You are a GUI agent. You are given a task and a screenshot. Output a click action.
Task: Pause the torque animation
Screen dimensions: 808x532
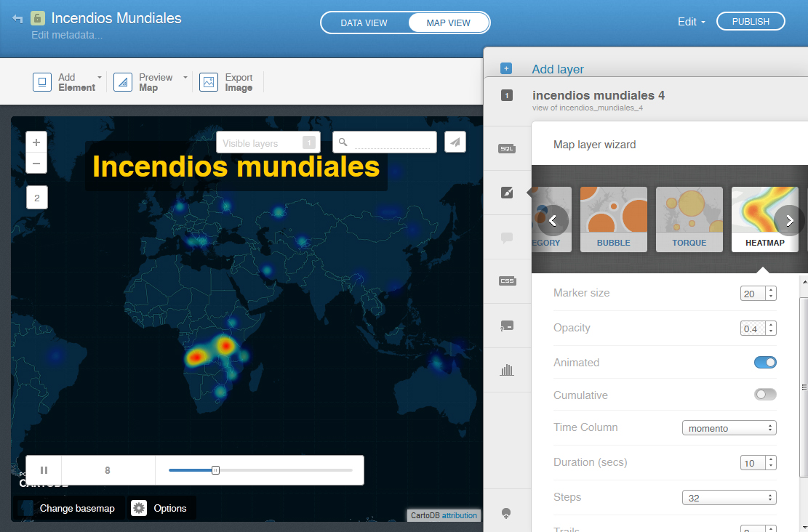pyautogui.click(x=44, y=470)
